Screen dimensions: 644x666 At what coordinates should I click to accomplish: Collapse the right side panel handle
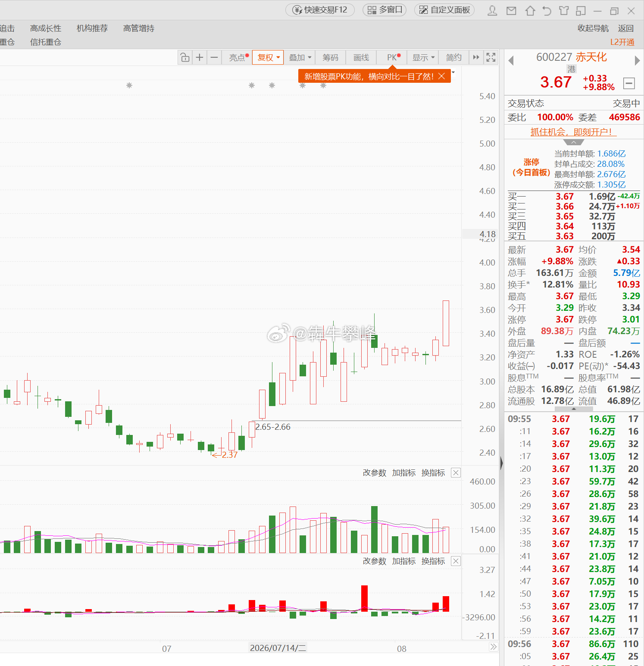501,463
